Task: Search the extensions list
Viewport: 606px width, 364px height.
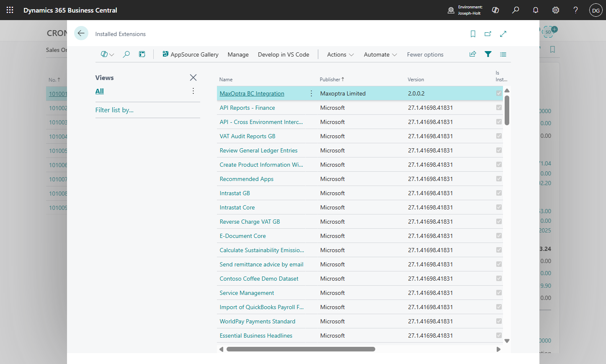Action: point(126,54)
